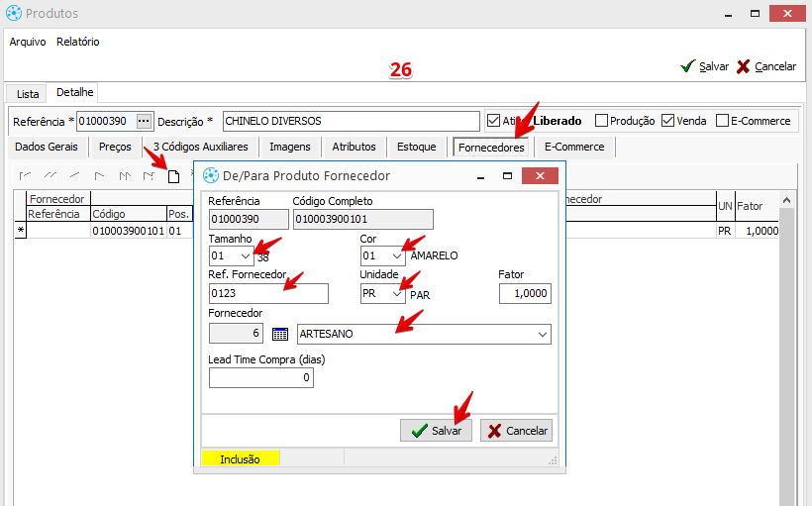Screen dimensions: 812x506
Task: Click the Referência ellipsis lookup button
Action: pyautogui.click(x=145, y=121)
